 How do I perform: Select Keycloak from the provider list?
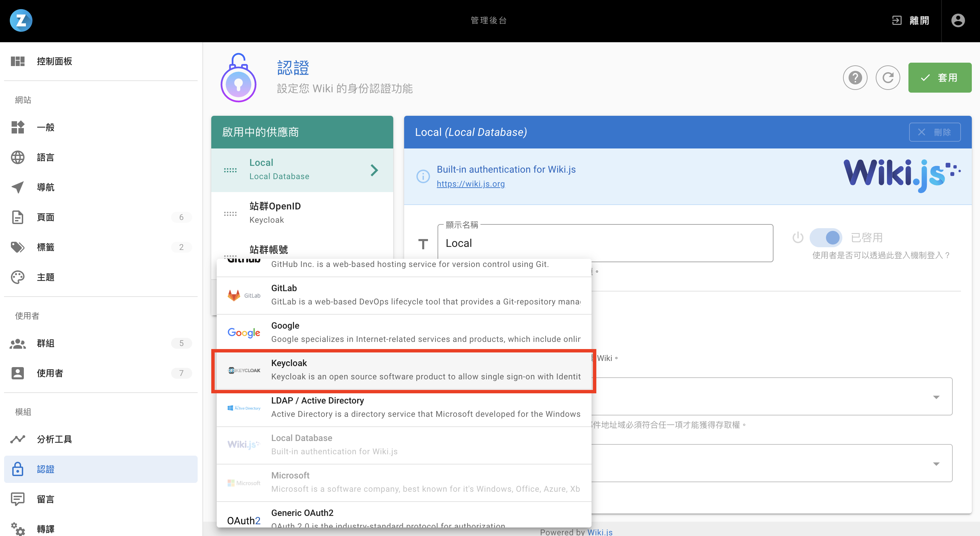(x=404, y=370)
